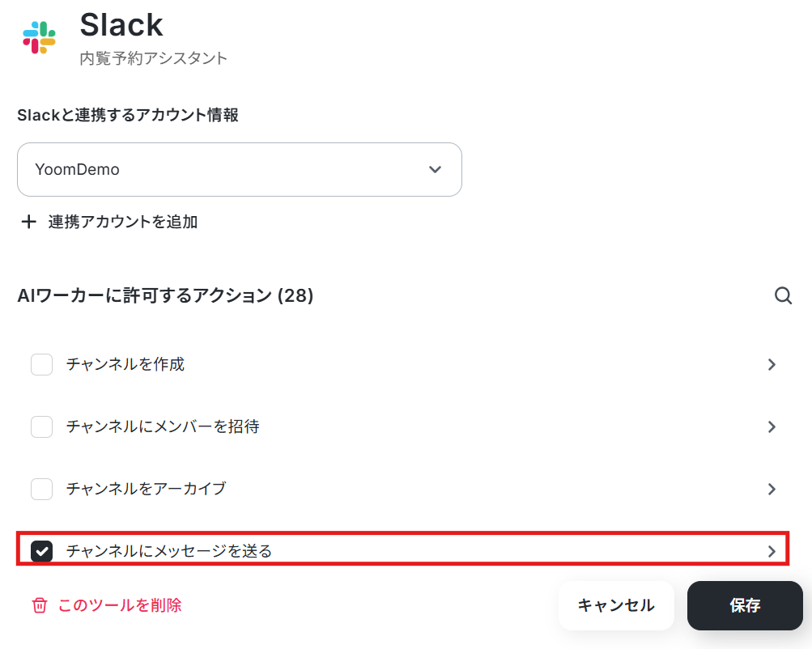
Task: Click the 保存 button
Action: [x=745, y=605]
